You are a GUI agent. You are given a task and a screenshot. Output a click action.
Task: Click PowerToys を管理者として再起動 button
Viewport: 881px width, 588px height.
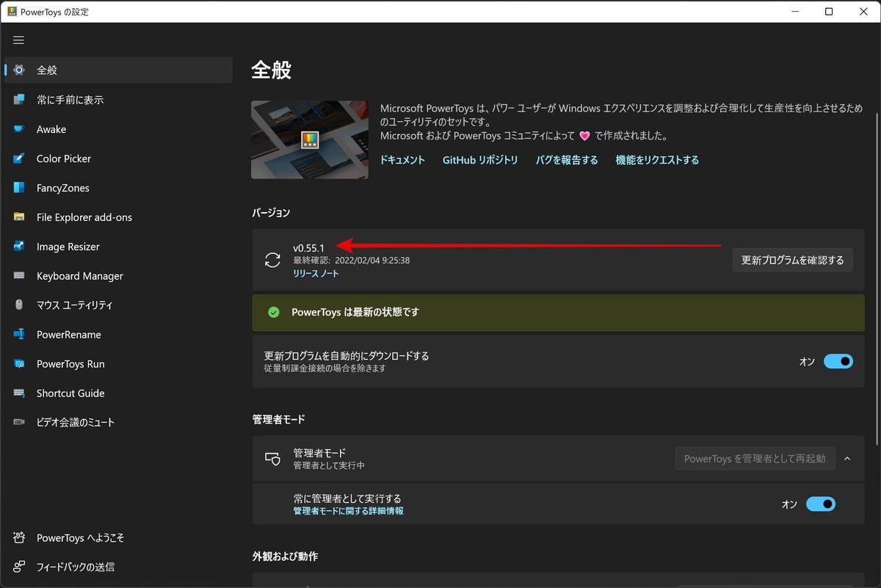(755, 459)
